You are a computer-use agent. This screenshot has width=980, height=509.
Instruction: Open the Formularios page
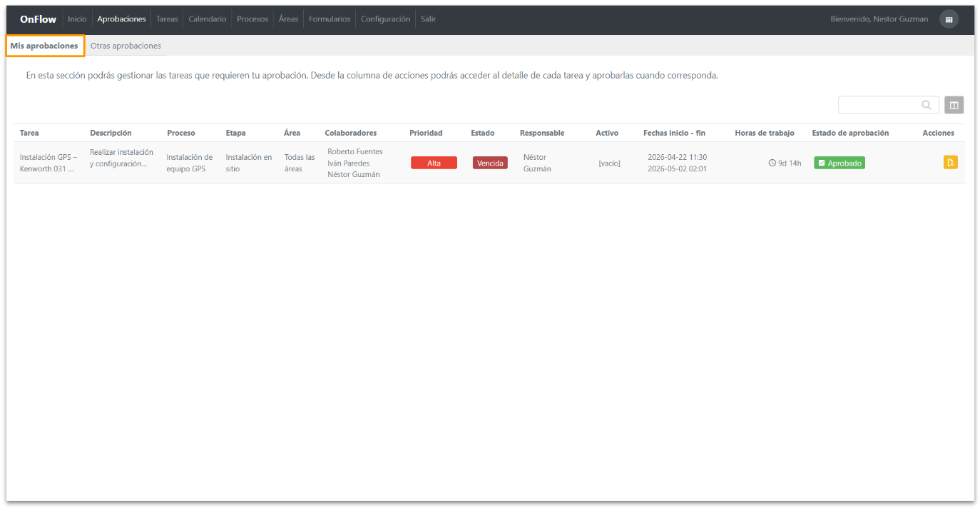click(x=330, y=19)
